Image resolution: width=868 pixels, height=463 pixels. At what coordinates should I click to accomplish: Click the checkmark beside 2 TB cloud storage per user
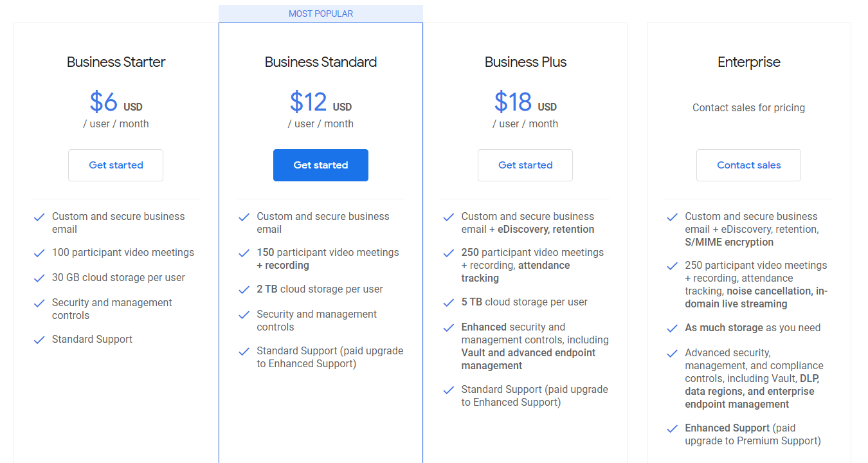[244, 290]
